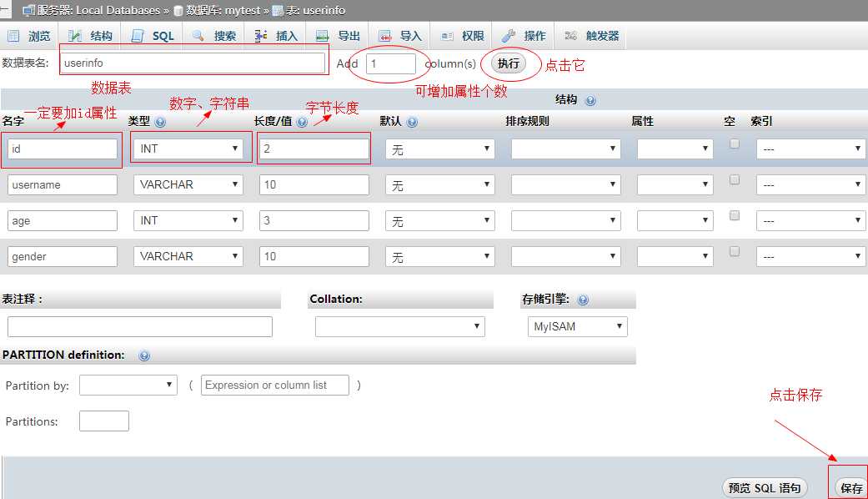Open the 导出 (Export) tab

tap(338, 36)
